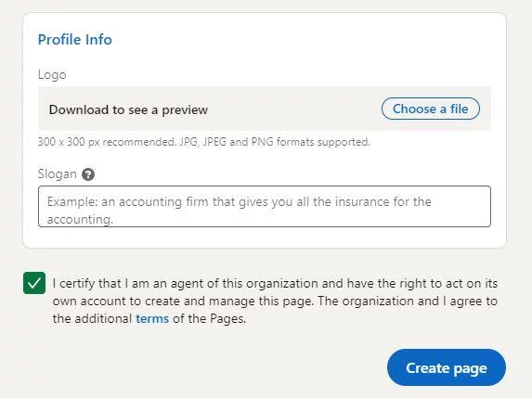
Task: Select the Profile Info heading
Action: tap(74, 40)
